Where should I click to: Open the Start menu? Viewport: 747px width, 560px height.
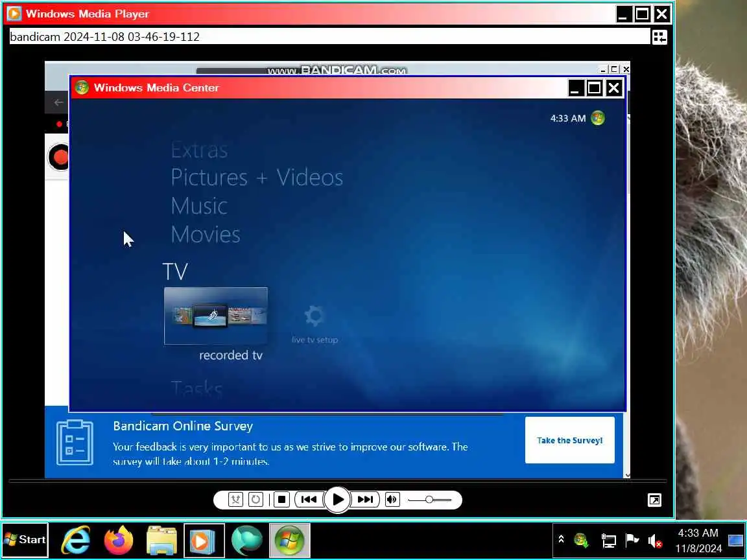(25, 539)
